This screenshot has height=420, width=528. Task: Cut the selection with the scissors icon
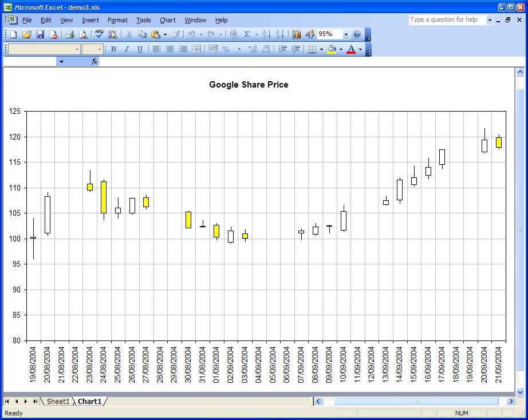point(129,34)
